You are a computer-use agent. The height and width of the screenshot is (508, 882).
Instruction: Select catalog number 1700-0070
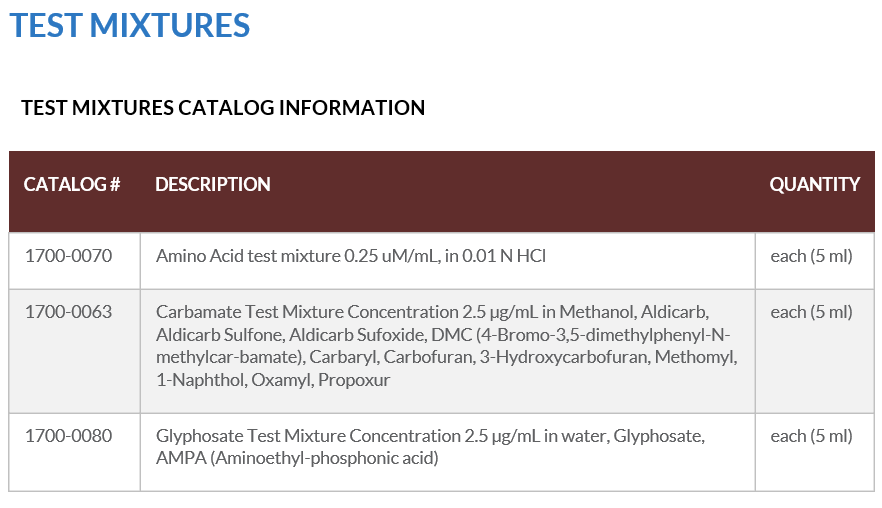click(68, 256)
